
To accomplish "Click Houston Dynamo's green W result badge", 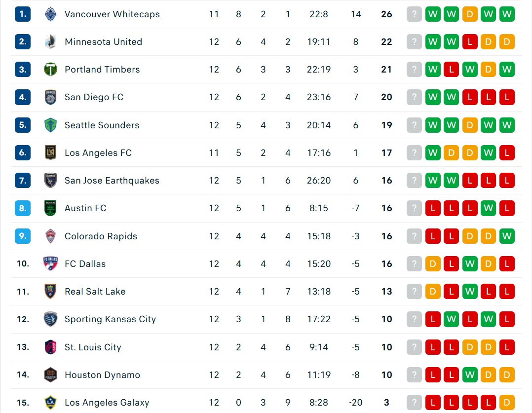I will 470,375.
